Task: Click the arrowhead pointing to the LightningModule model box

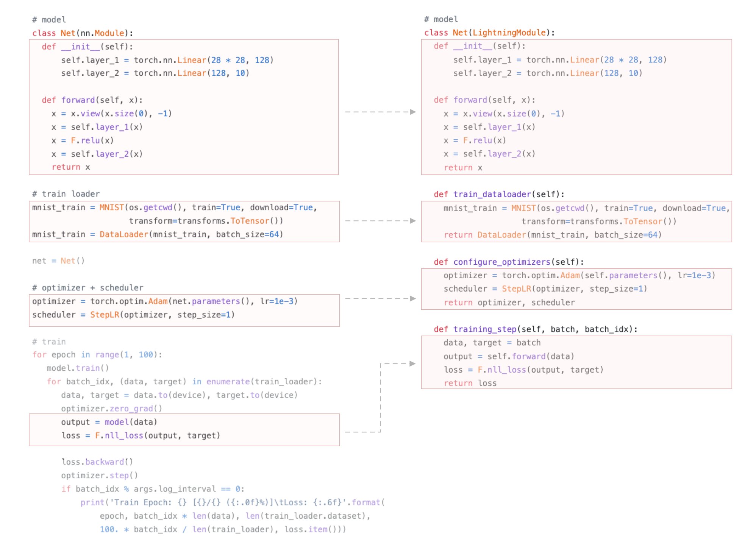Action: tap(412, 112)
